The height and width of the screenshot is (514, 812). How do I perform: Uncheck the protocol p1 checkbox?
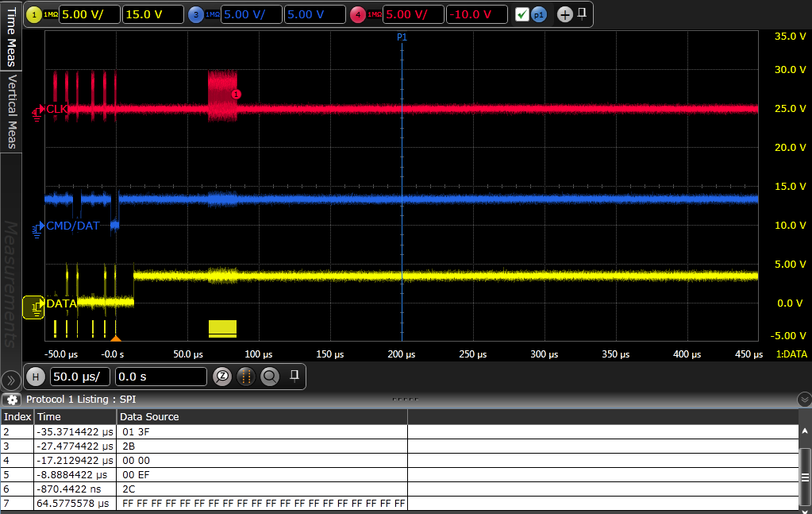(x=522, y=14)
